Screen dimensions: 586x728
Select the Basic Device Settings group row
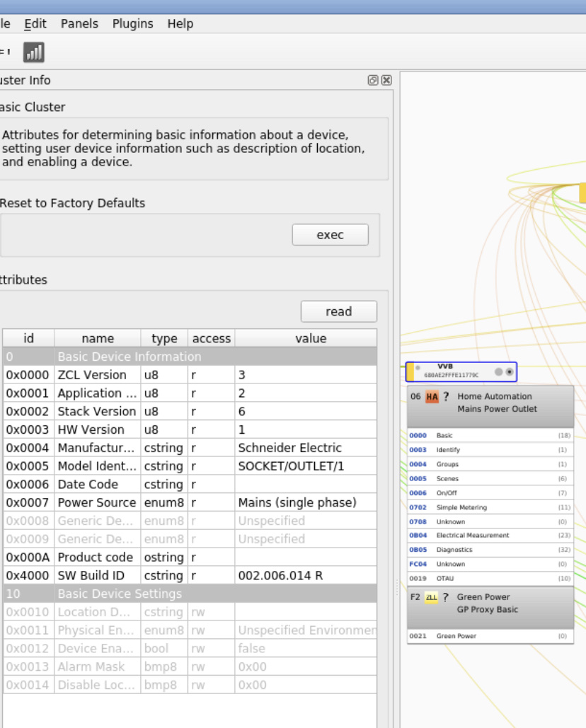pos(190,594)
